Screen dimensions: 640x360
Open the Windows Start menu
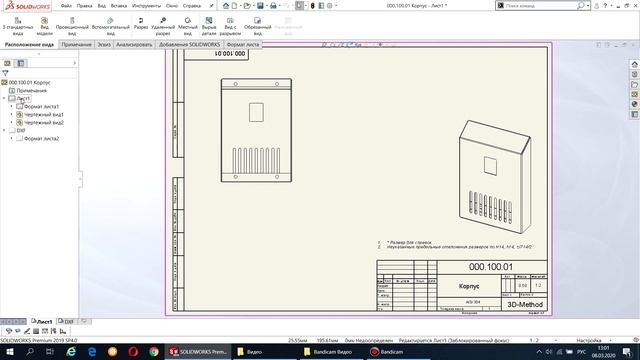pos(10,352)
